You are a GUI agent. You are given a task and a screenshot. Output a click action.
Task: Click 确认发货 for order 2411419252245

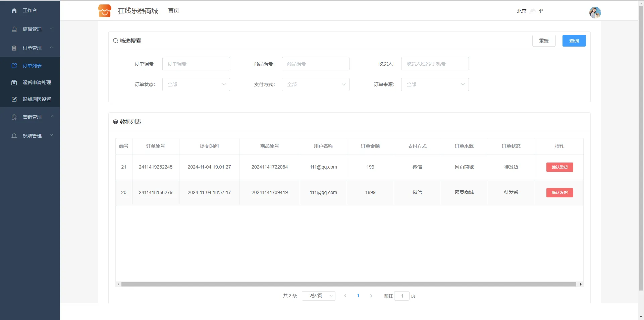[x=559, y=167]
